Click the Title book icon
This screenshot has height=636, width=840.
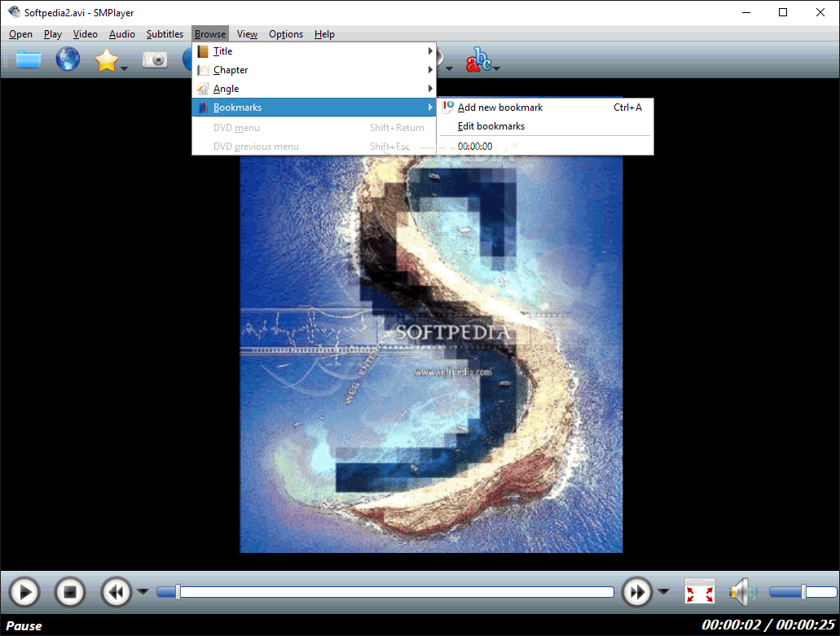click(x=203, y=50)
